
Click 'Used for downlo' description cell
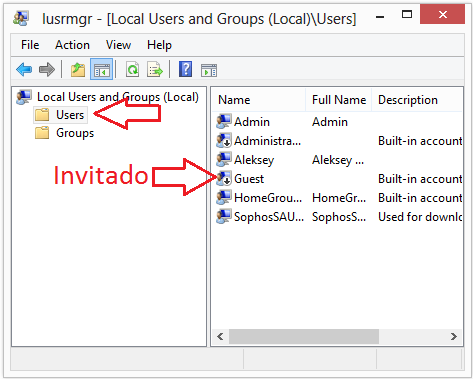420,217
